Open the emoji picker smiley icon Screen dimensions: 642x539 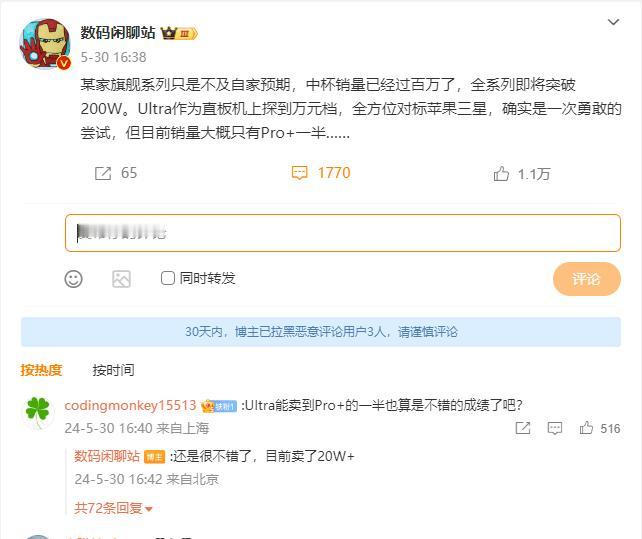pyautogui.click(x=74, y=279)
